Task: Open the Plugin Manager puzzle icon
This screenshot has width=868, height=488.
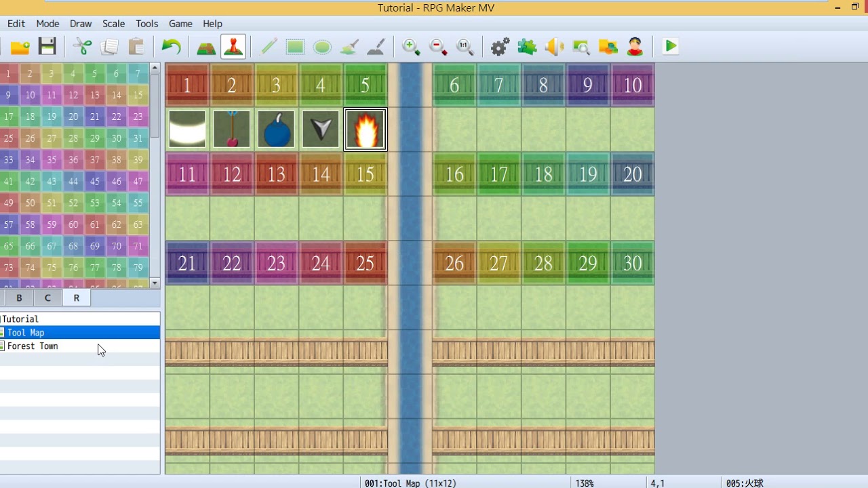Action: pyautogui.click(x=527, y=47)
